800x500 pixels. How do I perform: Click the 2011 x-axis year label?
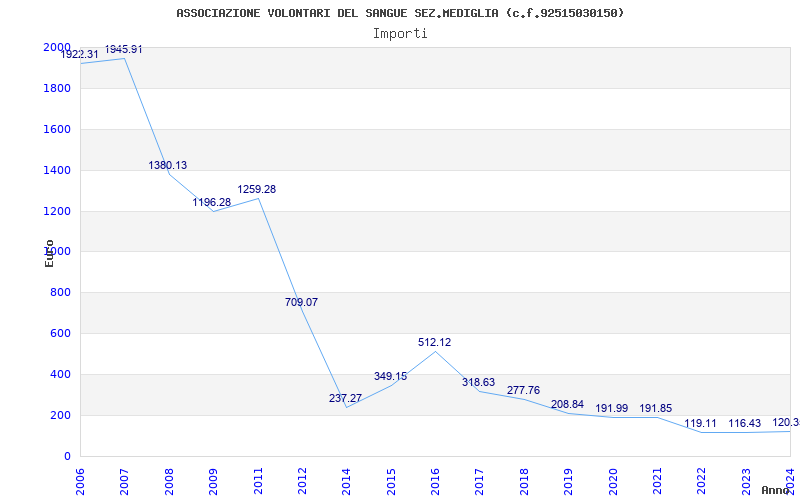click(258, 481)
